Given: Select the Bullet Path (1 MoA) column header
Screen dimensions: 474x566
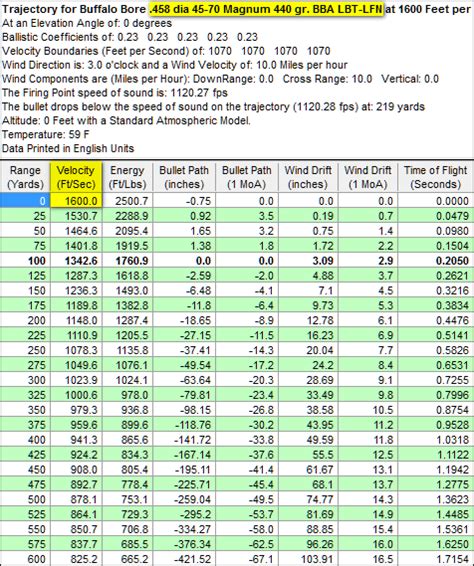Looking at the screenshot, I should click(x=247, y=177).
